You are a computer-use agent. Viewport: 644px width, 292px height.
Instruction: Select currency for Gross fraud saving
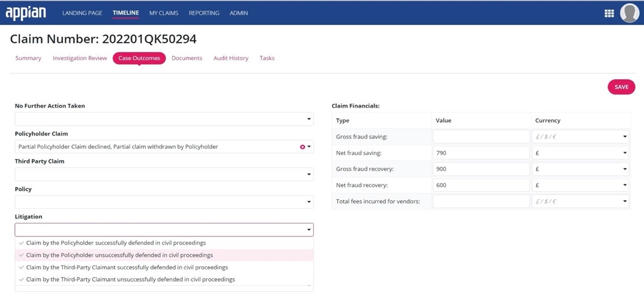click(x=580, y=137)
